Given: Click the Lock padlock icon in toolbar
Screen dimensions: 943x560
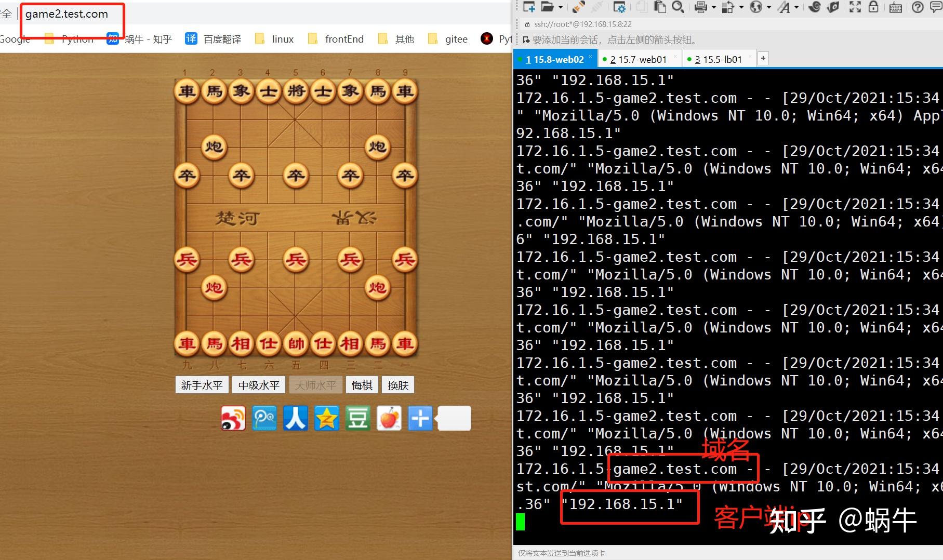Looking at the screenshot, I should [873, 7].
